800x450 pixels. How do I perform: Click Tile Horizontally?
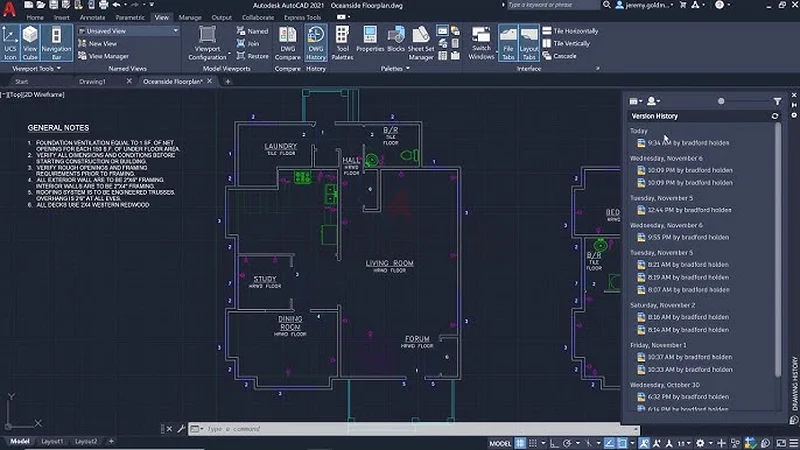pyautogui.click(x=570, y=31)
